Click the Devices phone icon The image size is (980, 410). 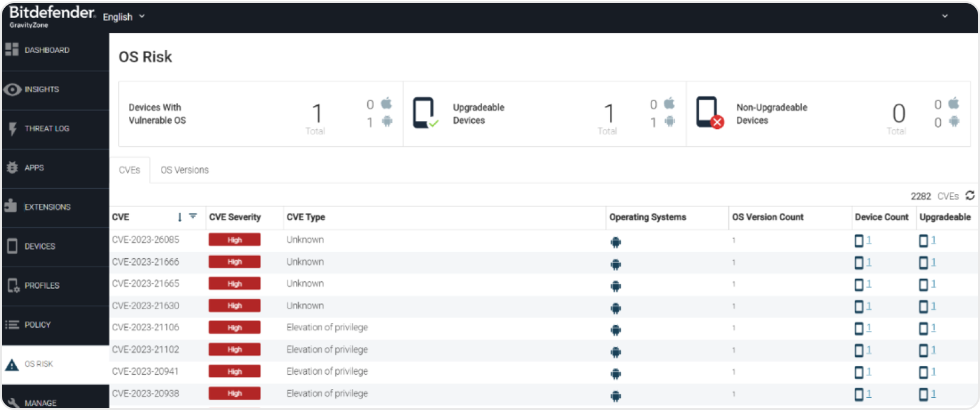point(12,246)
